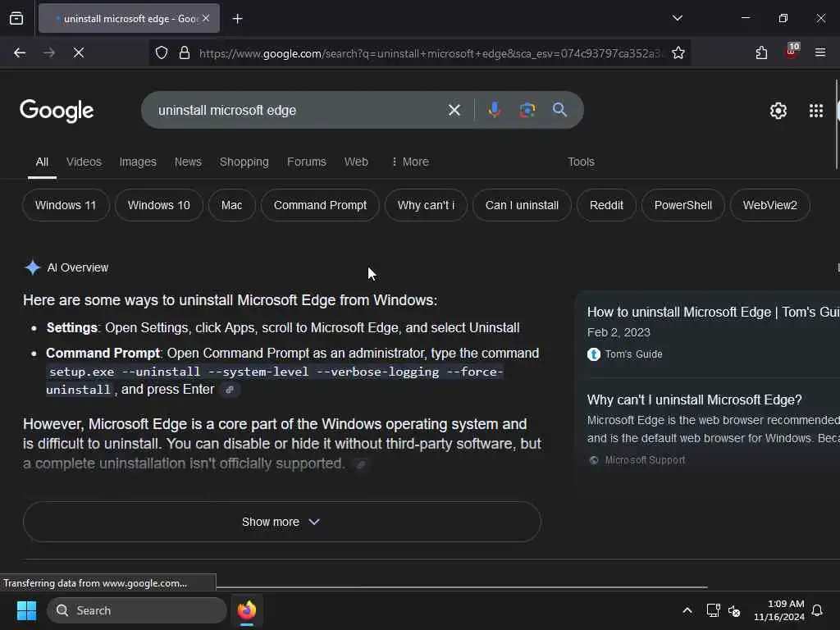The width and height of the screenshot is (840, 630).
Task: Switch to News results tab
Action: click(188, 162)
